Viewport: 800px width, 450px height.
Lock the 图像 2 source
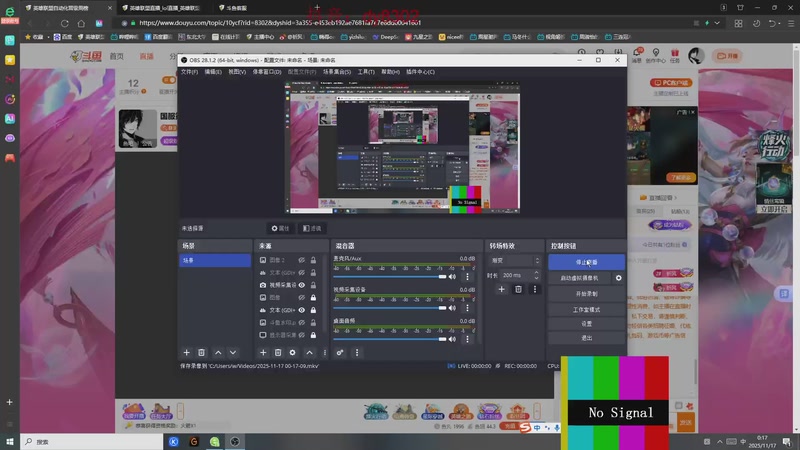[x=313, y=260]
